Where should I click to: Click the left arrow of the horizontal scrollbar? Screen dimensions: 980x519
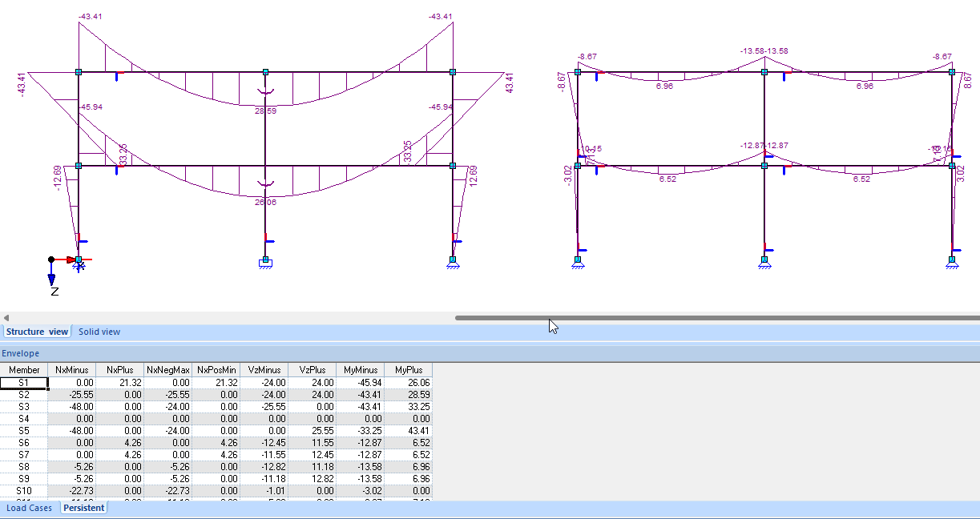tap(6, 318)
